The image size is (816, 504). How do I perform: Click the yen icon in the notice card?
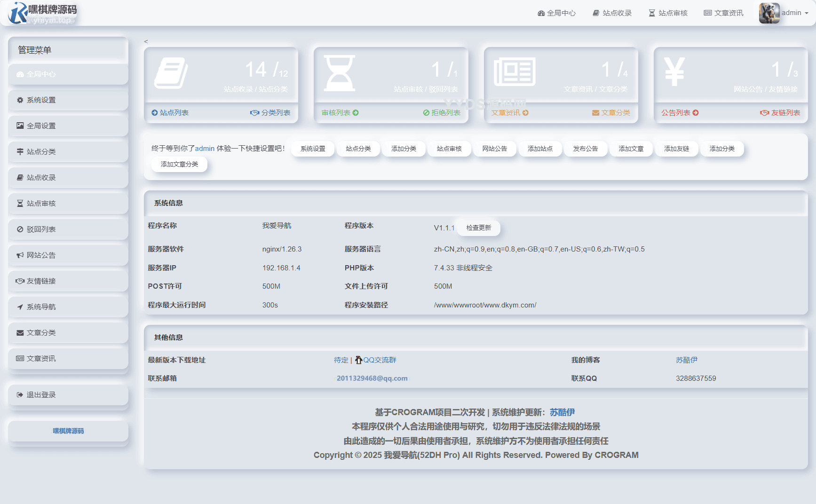click(x=674, y=71)
